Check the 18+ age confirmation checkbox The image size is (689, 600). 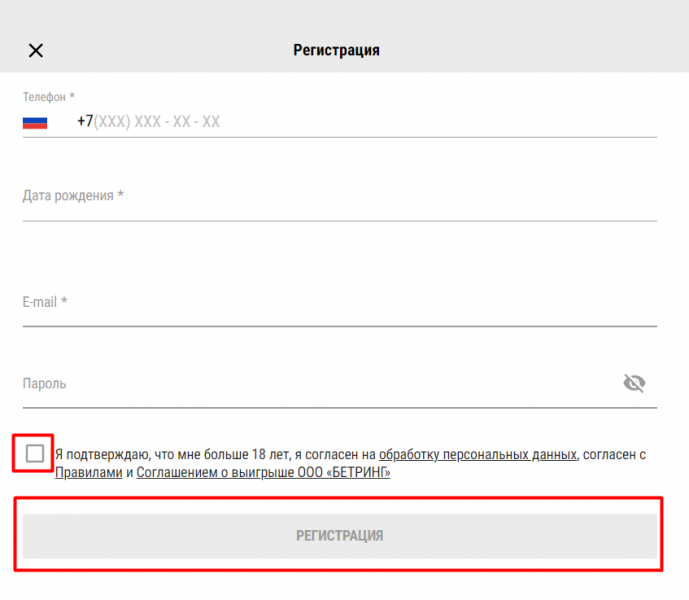[x=35, y=453]
